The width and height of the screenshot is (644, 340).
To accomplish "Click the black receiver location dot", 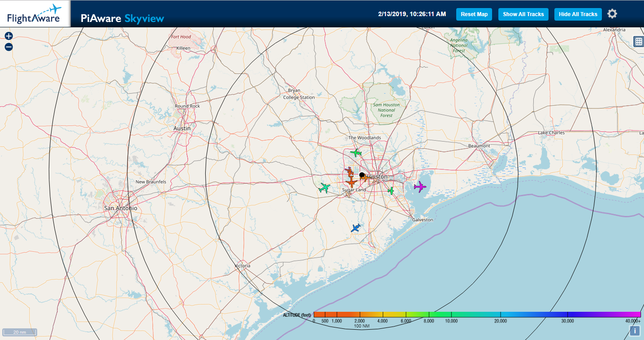I will click(362, 175).
